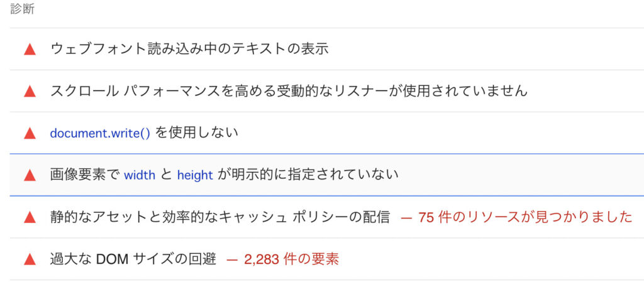The width and height of the screenshot is (644, 282).
Task: Click the 診断 section heading
Action: [23, 9]
